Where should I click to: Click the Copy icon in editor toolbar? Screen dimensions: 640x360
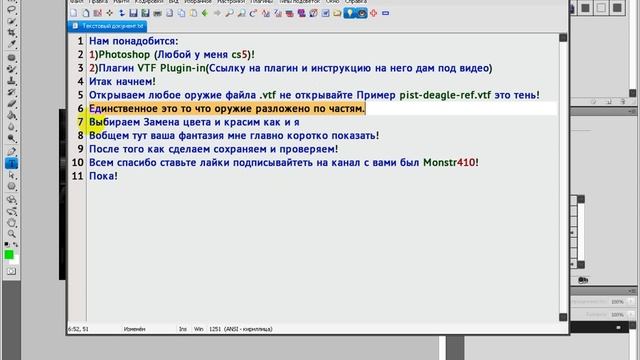point(181,13)
